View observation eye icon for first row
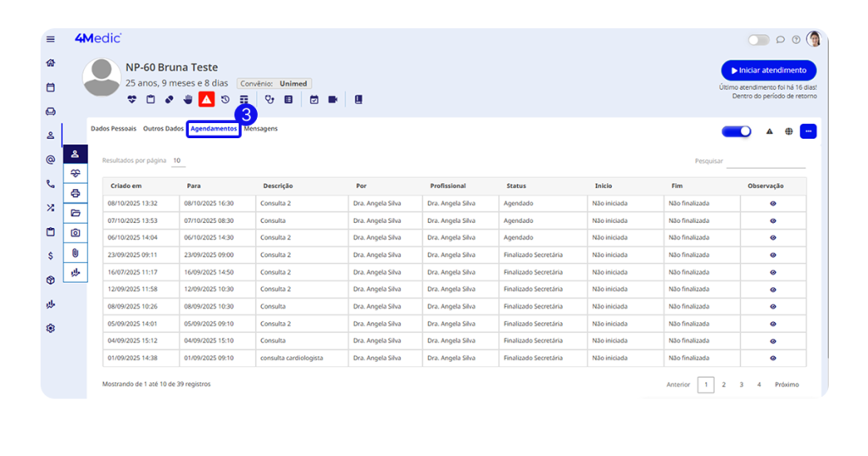The height and width of the screenshot is (456, 868). coord(773,203)
